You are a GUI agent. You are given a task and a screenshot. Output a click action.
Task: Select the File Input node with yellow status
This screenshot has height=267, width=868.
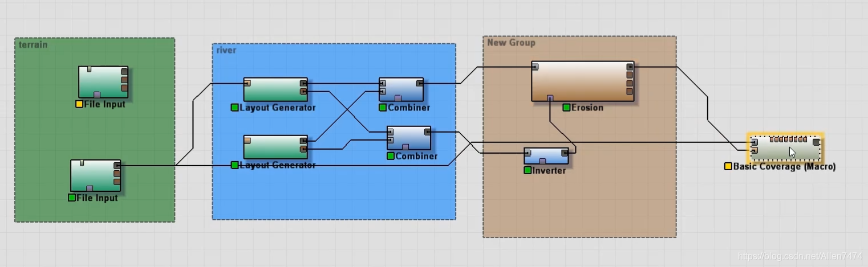103,82
